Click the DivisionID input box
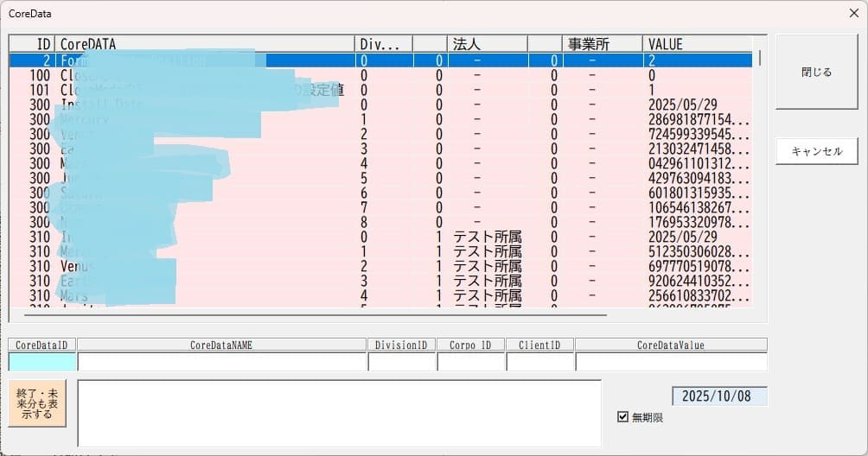 pyautogui.click(x=401, y=362)
